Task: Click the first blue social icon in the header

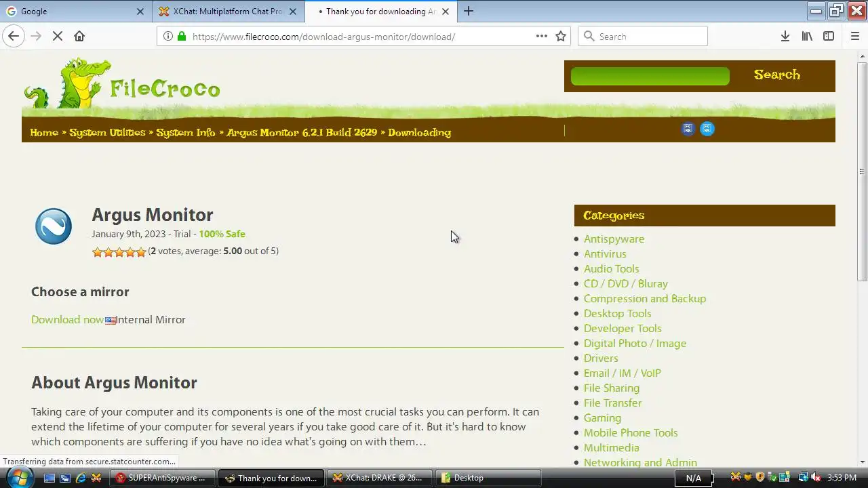Action: 688,129
